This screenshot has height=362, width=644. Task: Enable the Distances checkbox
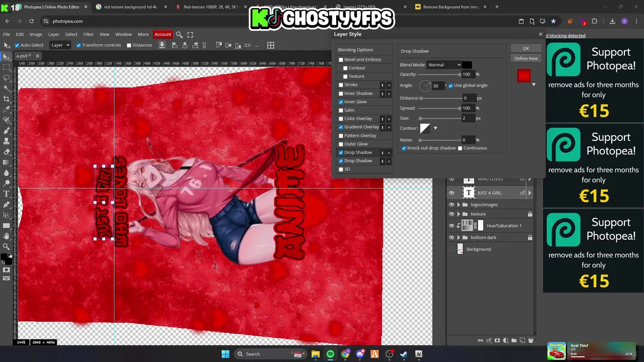(129, 45)
